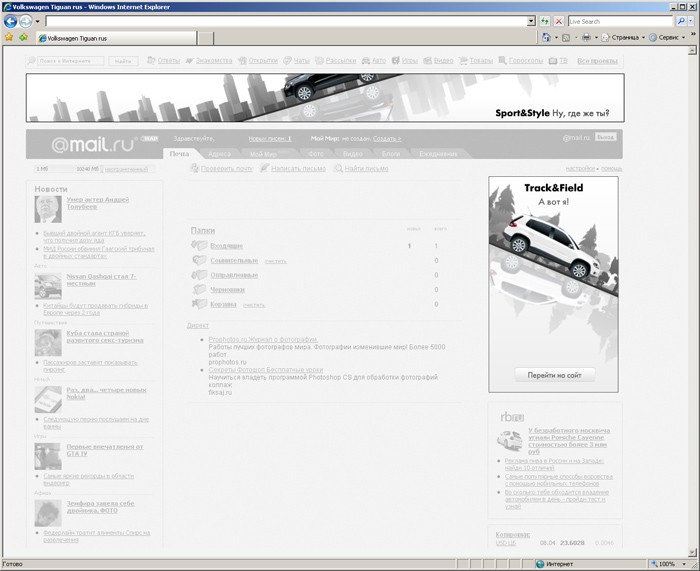
Task: Click in the address bar field
Action: point(286,21)
